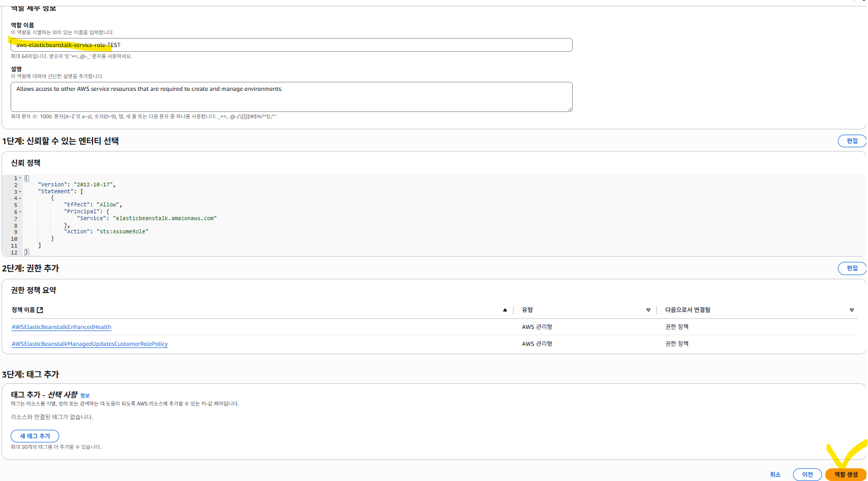Click AWS 관리형 cell for EnhancedHealth row
The width and height of the screenshot is (868, 481).
537,327
